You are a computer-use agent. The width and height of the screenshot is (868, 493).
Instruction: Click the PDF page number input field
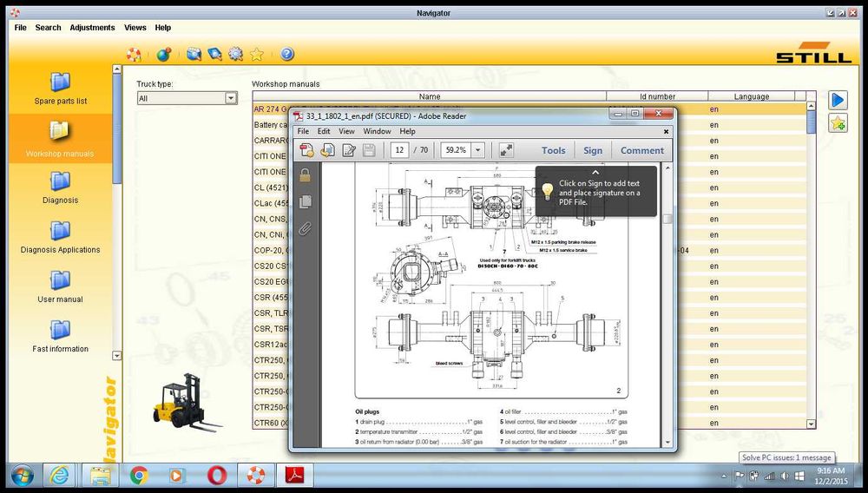click(x=400, y=150)
